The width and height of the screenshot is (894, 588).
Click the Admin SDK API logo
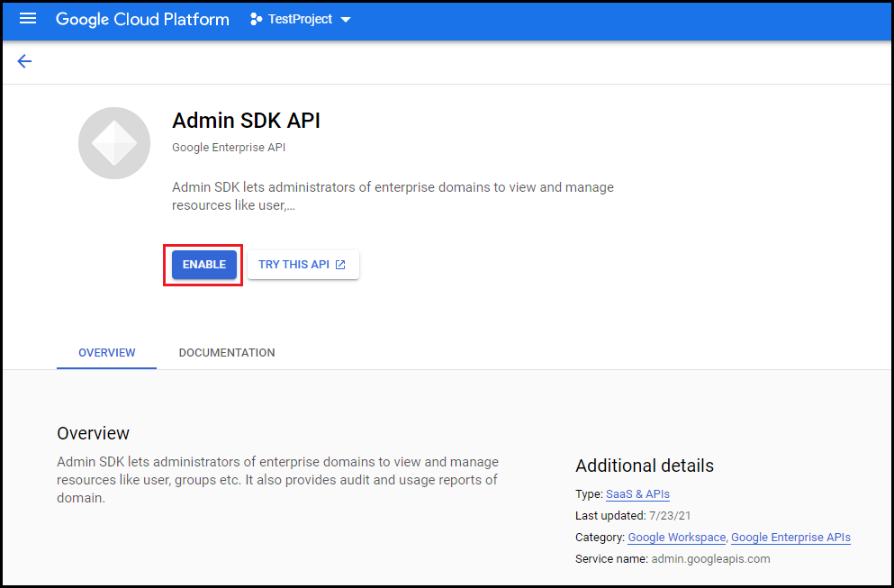(x=114, y=143)
